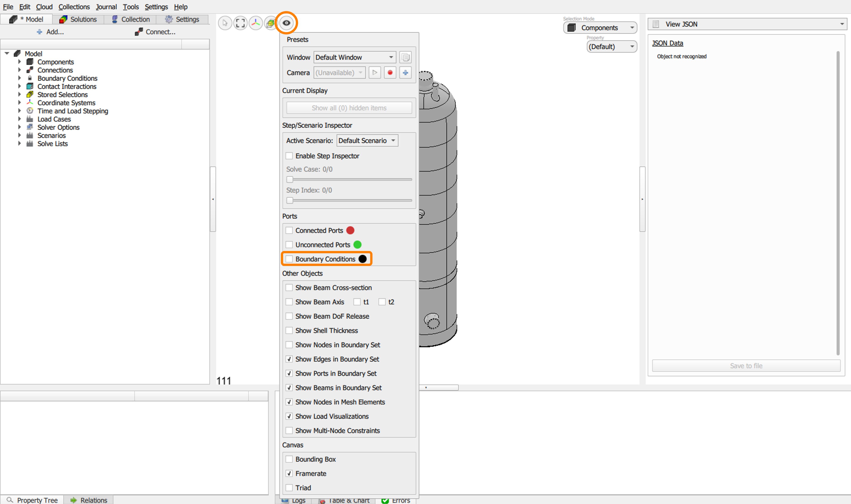Click the blue add camera plus icon
Viewport: 851px width, 504px height.
click(x=405, y=73)
